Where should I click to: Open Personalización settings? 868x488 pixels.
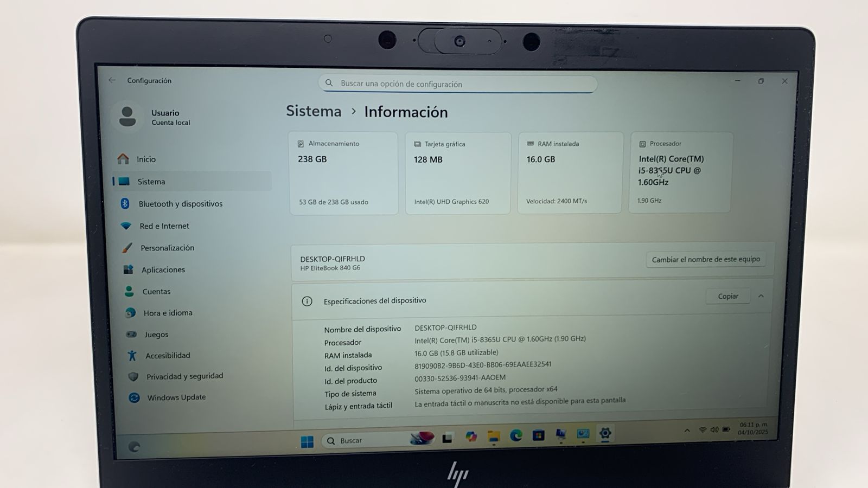(168, 248)
